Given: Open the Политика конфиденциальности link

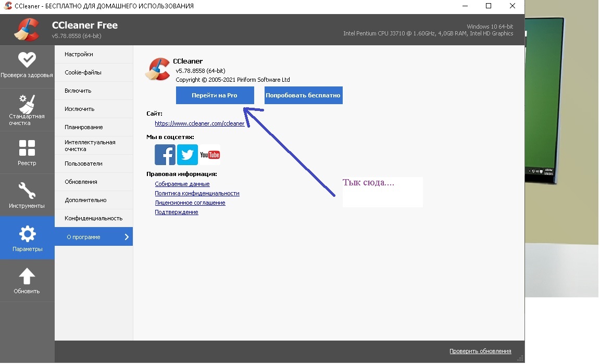Looking at the screenshot, I should pyautogui.click(x=197, y=193).
